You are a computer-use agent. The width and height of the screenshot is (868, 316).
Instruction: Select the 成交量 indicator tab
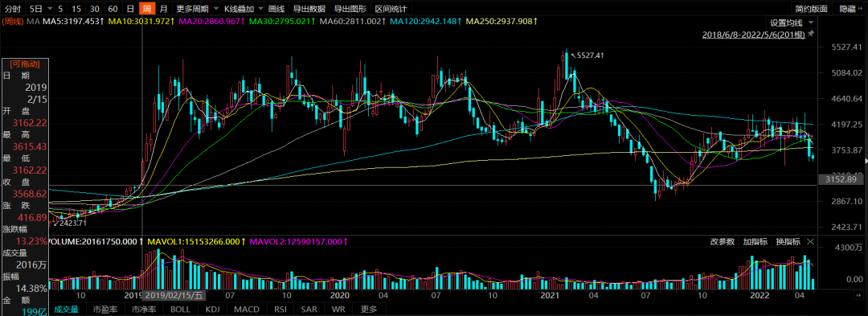(x=66, y=310)
